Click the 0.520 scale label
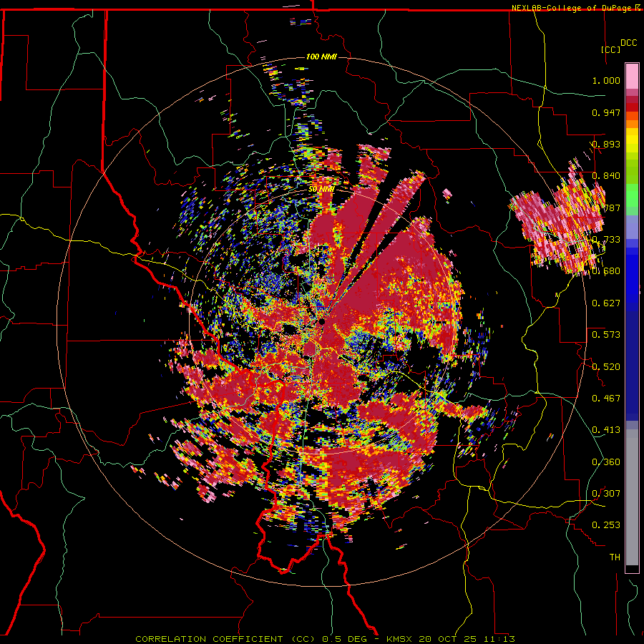The width and height of the screenshot is (644, 644). coord(606,366)
